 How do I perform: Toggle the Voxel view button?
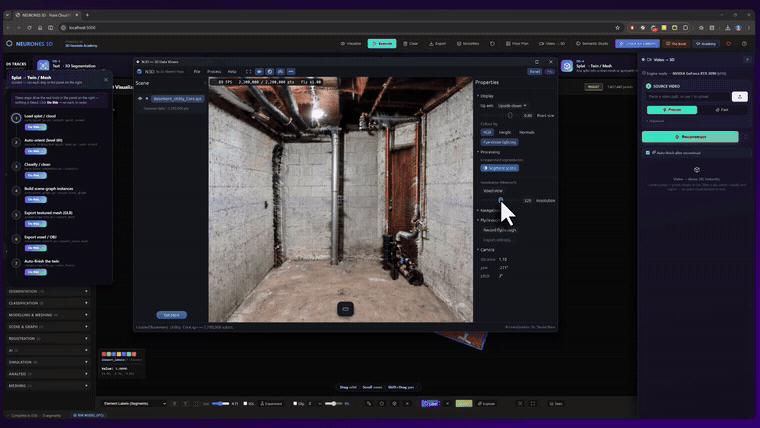493,191
